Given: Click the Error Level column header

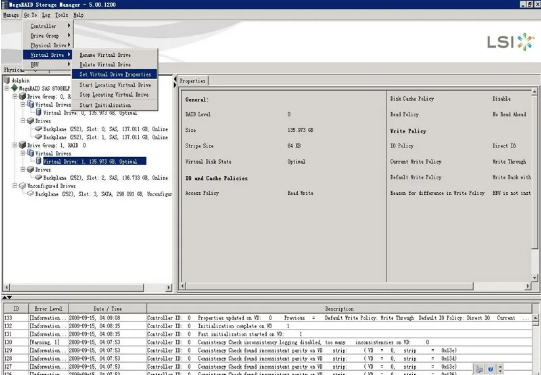Looking at the screenshot, I should 48,308.
